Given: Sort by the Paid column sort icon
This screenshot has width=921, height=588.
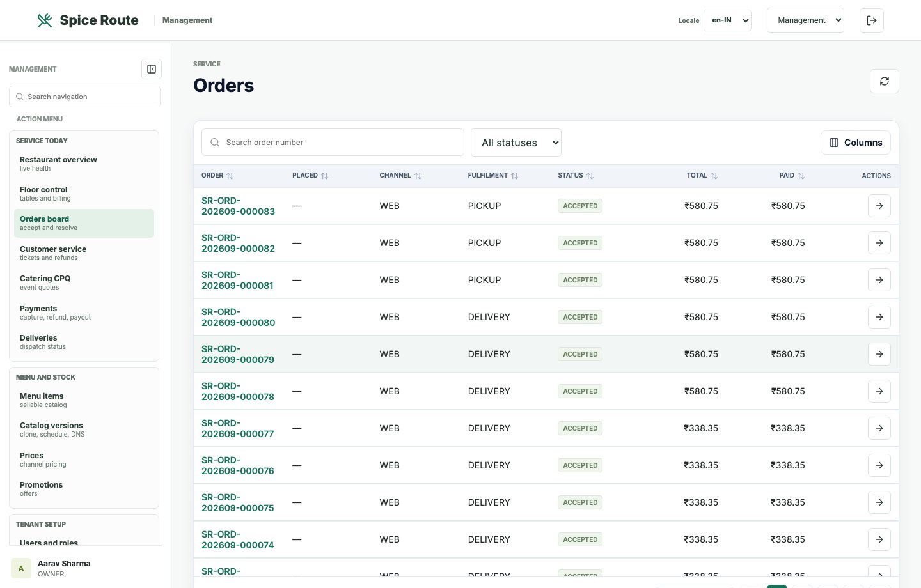Looking at the screenshot, I should [801, 176].
